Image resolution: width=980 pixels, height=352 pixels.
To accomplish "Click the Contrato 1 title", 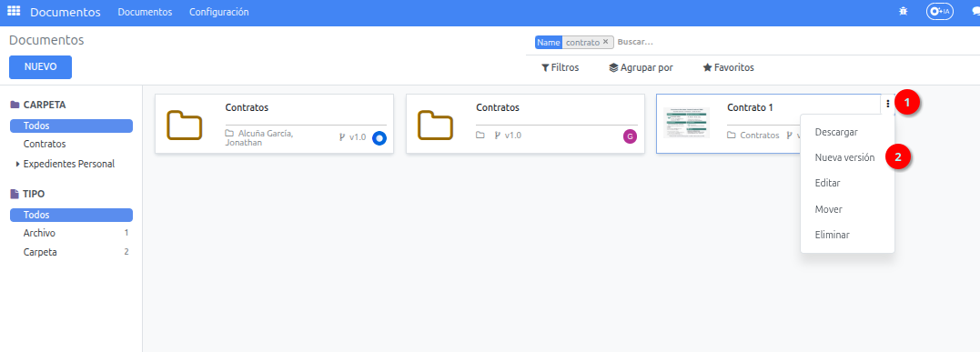I will coord(750,107).
